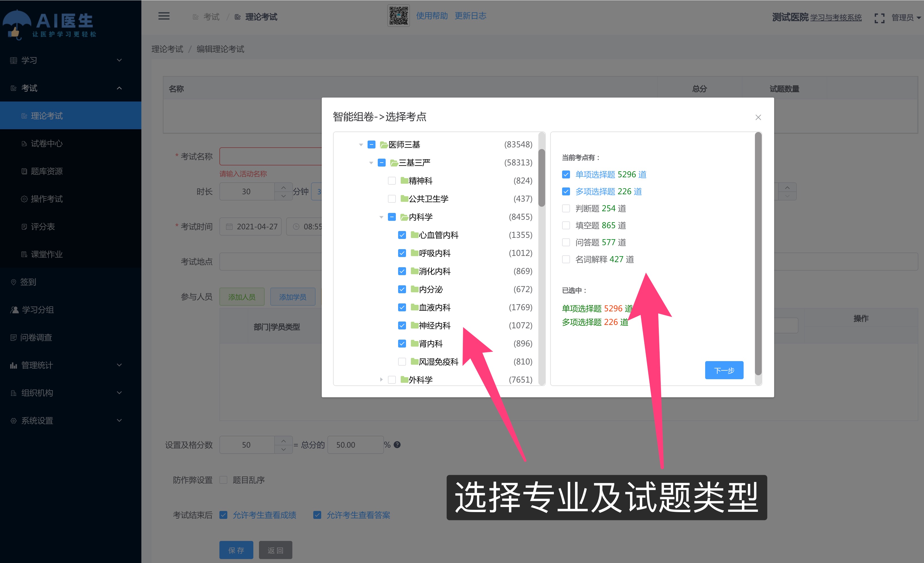Expand the 管理统计 sidebar menu

70,365
